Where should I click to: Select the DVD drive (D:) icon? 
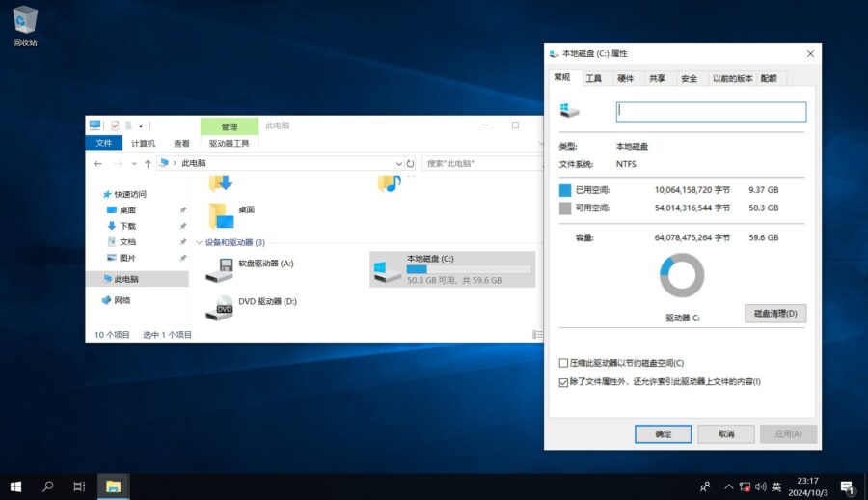219,308
